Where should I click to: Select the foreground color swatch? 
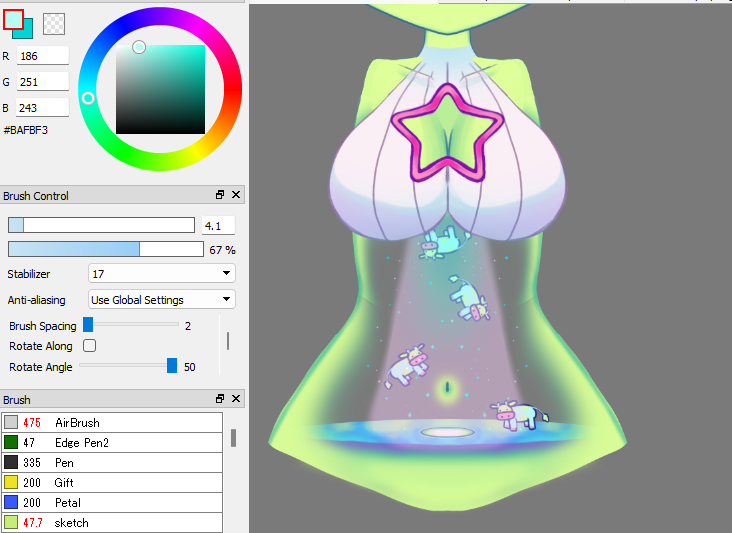[x=13, y=19]
